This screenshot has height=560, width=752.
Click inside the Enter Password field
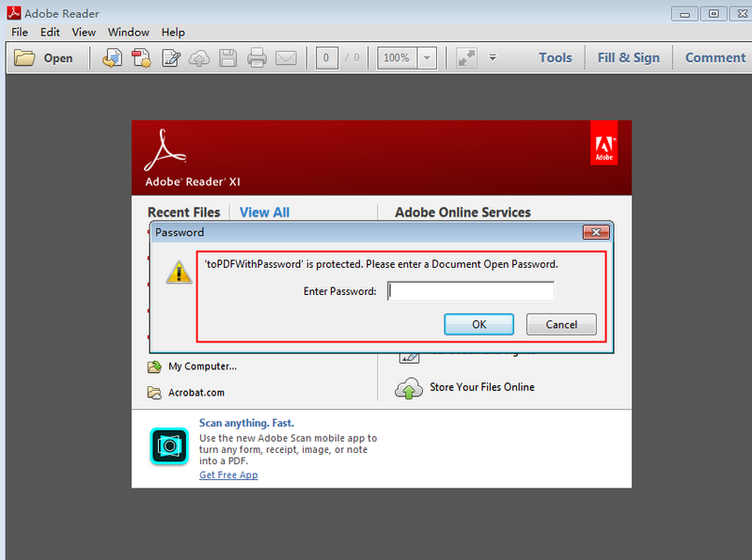[470, 291]
